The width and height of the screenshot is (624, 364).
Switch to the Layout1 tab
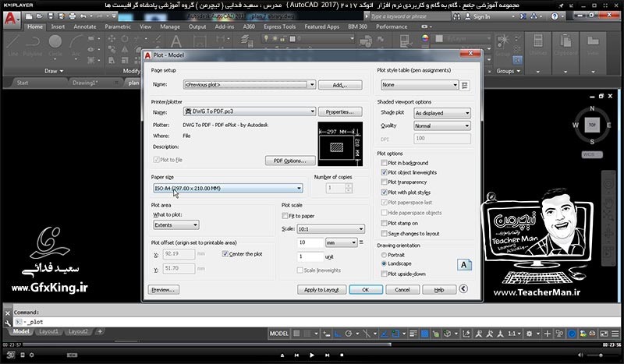pyautogui.click(x=48, y=331)
